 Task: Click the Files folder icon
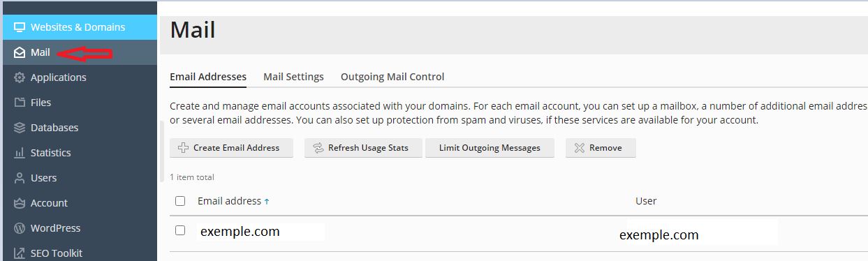[20, 103]
